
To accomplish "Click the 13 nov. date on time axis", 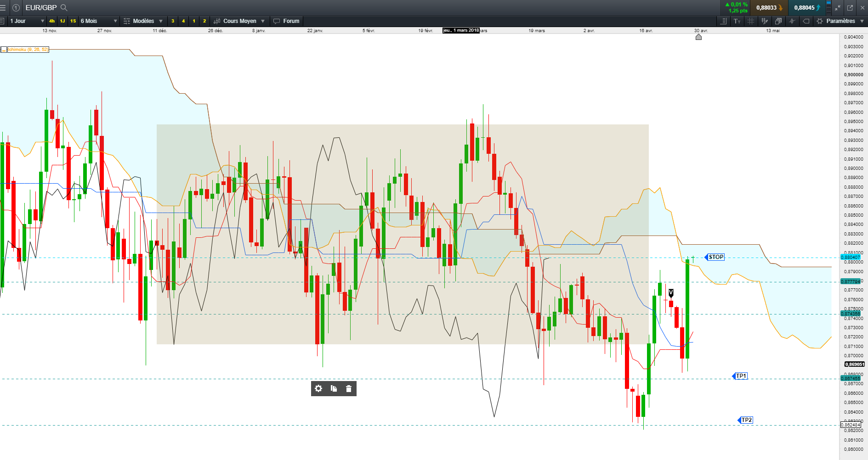I will pos(50,31).
